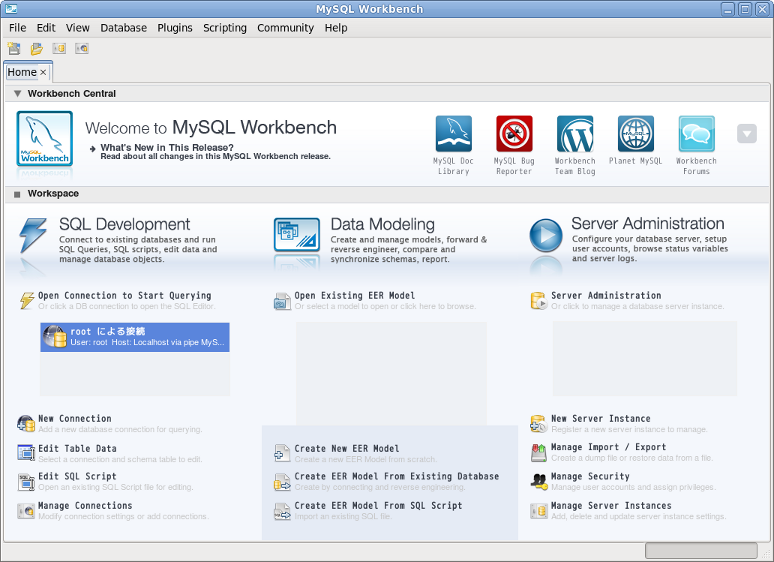Click the New Server Instance link
Viewport: 774px width, 562px height.
[601, 418]
